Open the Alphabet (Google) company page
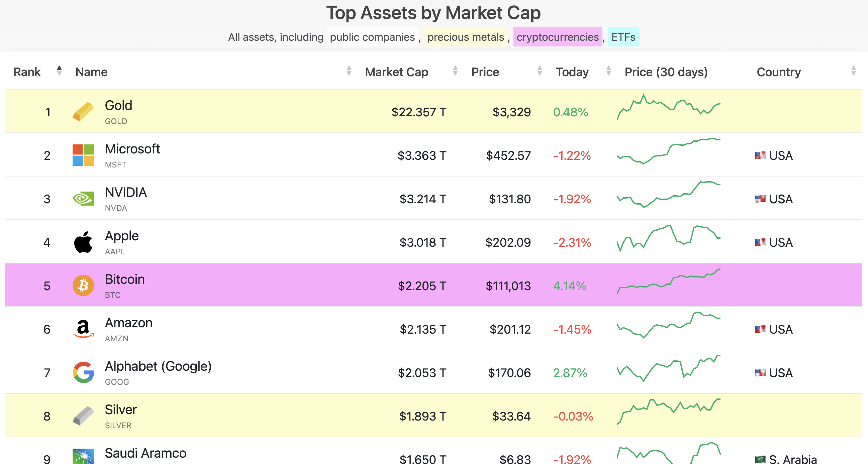This screenshot has width=868, height=464. 158,366
